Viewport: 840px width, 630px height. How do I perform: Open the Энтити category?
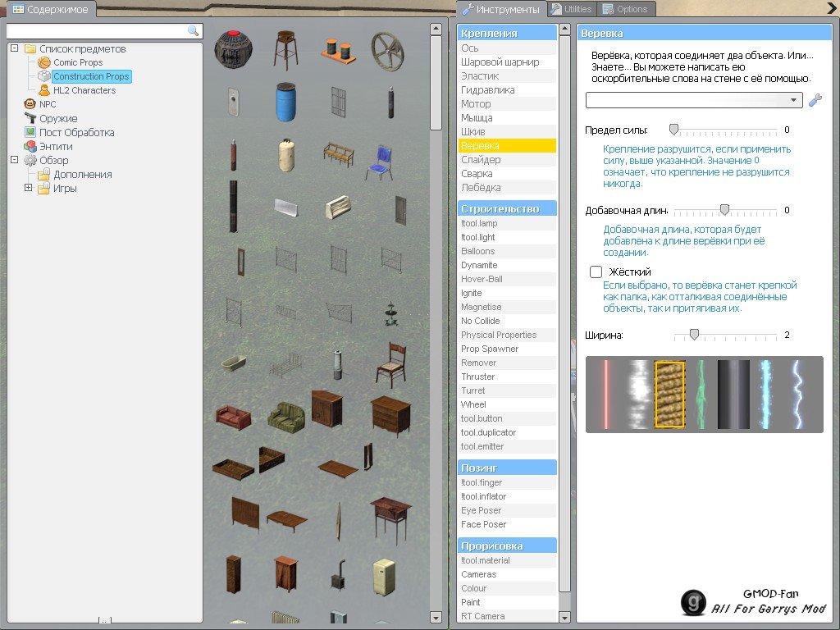click(57, 146)
